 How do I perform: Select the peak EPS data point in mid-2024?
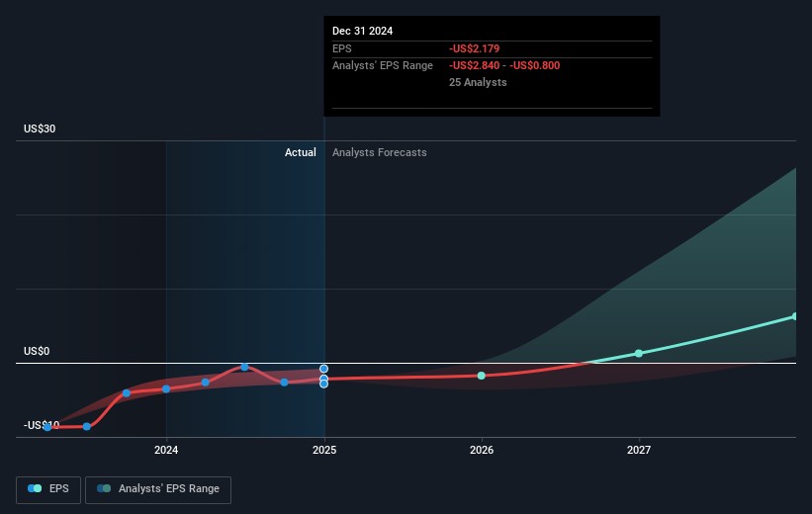(244, 367)
